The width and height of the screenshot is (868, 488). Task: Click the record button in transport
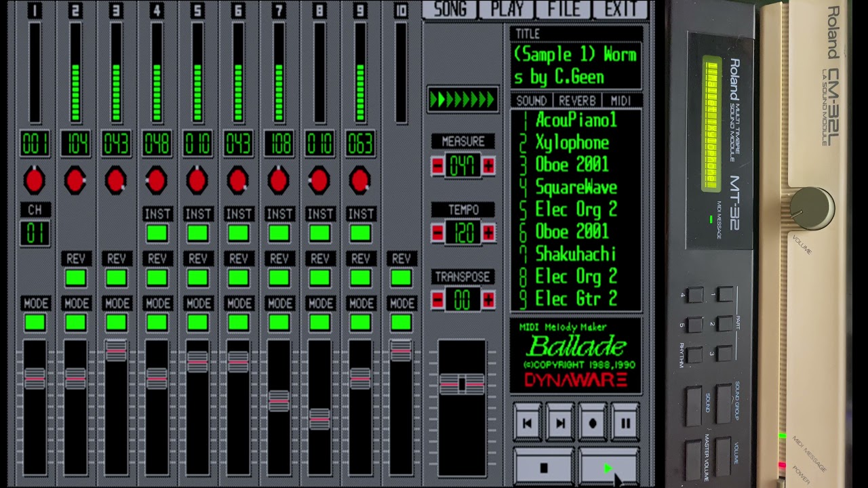(x=593, y=424)
